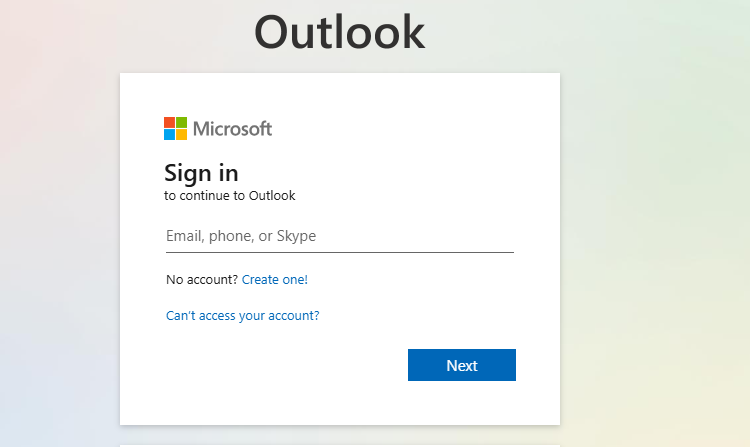Image resolution: width=750 pixels, height=447 pixels.
Task: Click the Microsoft four-square logo
Action: 176,128
